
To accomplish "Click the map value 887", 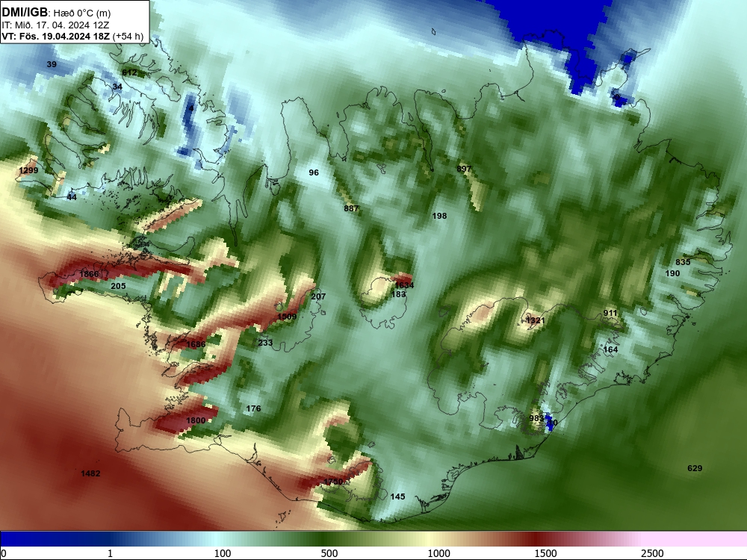I will click(x=351, y=208).
